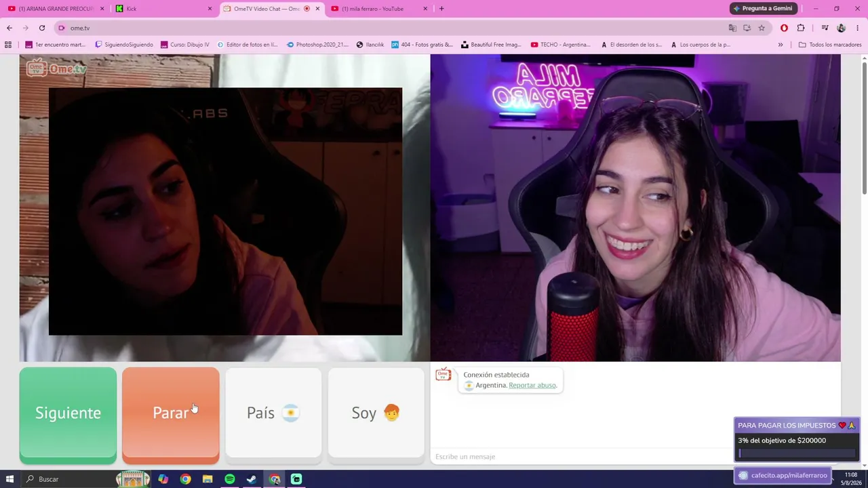Open the Windows Start menu
The width and height of the screenshot is (868, 488).
9,479
